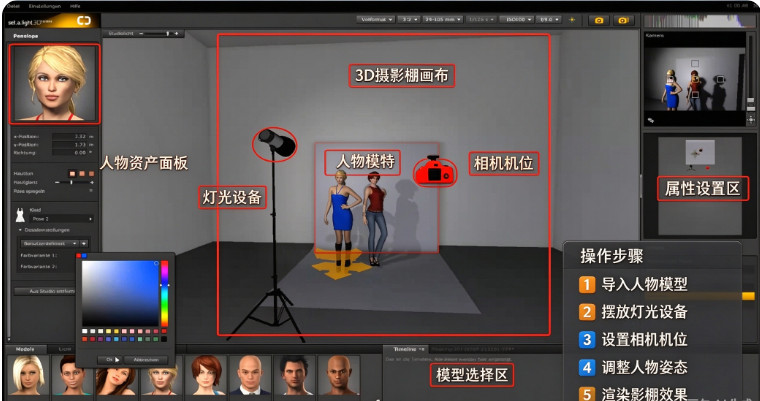Click inside the blue saturation gradient field

click(120, 293)
